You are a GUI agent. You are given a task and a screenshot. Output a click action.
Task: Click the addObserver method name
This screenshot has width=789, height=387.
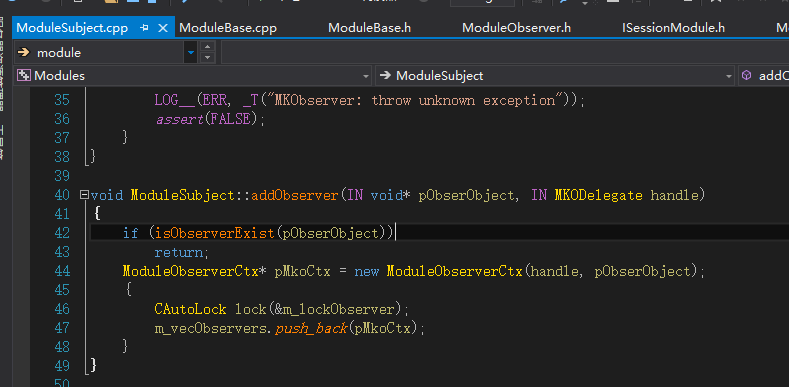pos(294,195)
